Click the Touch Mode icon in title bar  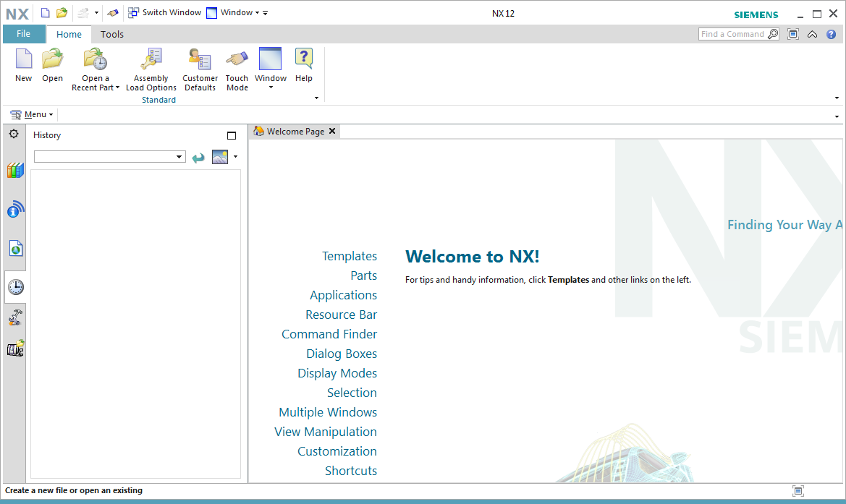[113, 13]
